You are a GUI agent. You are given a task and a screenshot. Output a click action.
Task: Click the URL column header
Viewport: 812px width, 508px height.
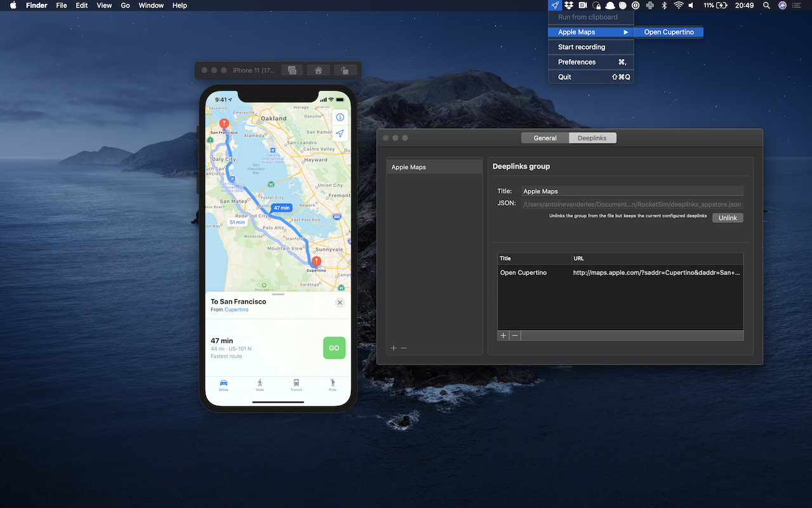[657, 258]
